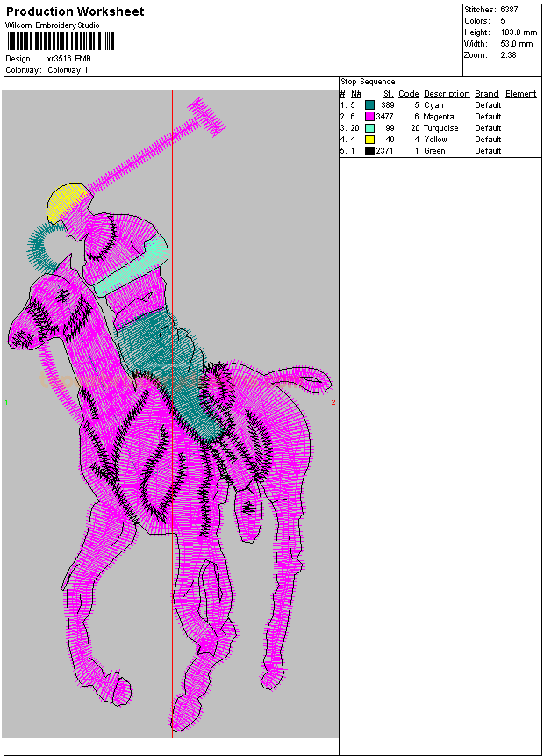This screenshot has width=544, height=756.
Task: Click the Height 103.0 mm value
Action: tap(519, 32)
